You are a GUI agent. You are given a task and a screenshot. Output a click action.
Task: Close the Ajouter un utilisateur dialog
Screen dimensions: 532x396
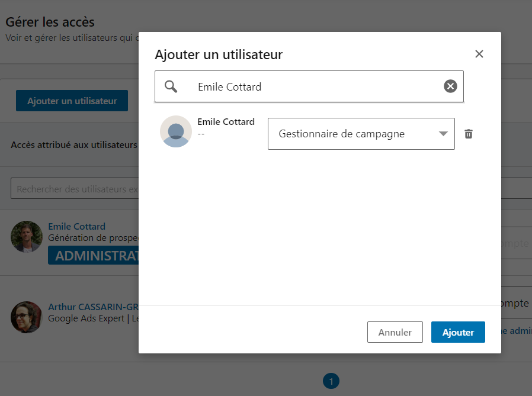point(479,54)
